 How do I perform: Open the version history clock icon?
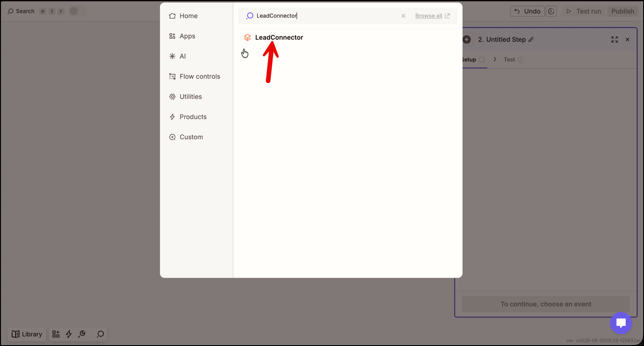[x=551, y=11]
